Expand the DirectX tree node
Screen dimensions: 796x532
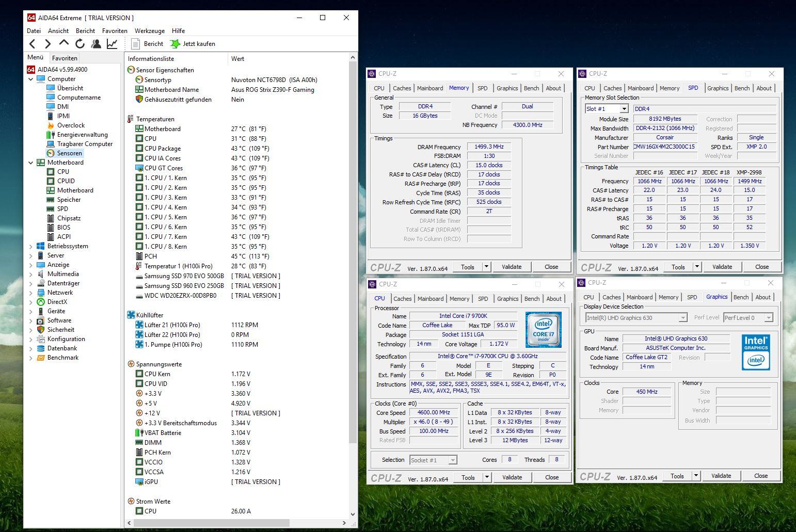point(31,302)
